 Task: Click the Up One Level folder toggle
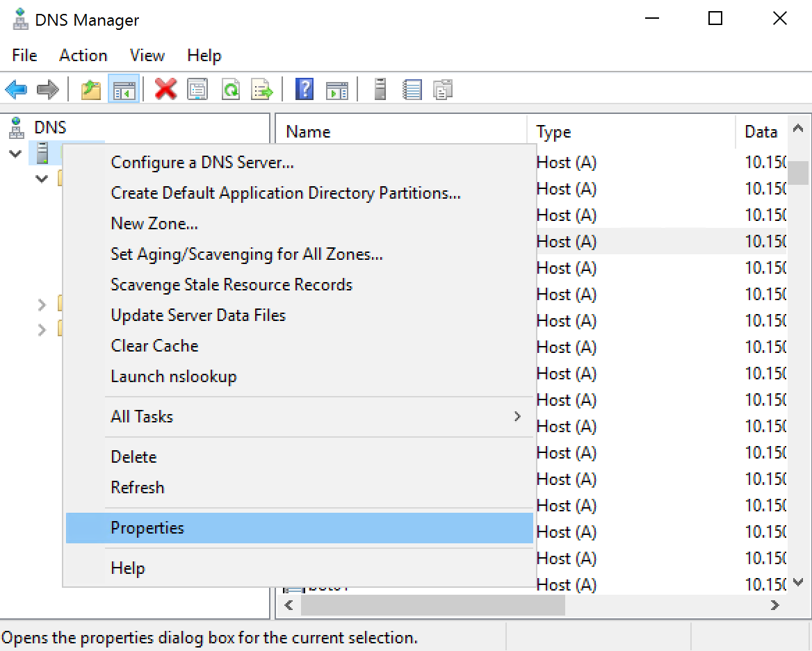90,89
